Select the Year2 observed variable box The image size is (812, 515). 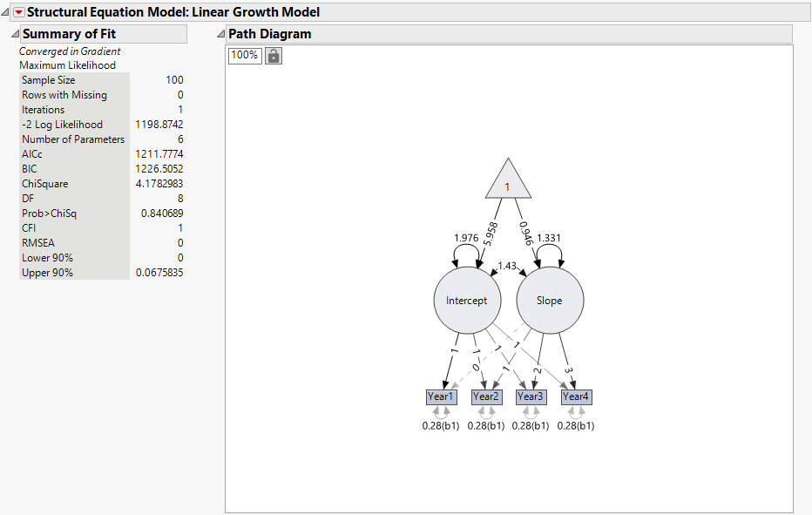pos(486,396)
